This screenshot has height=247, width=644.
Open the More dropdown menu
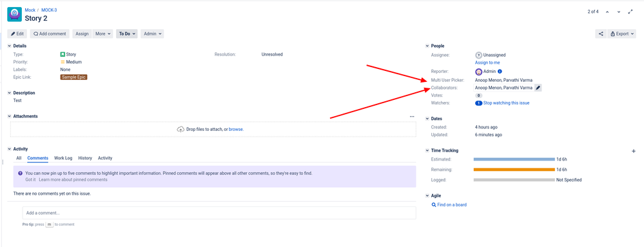pyautogui.click(x=102, y=34)
